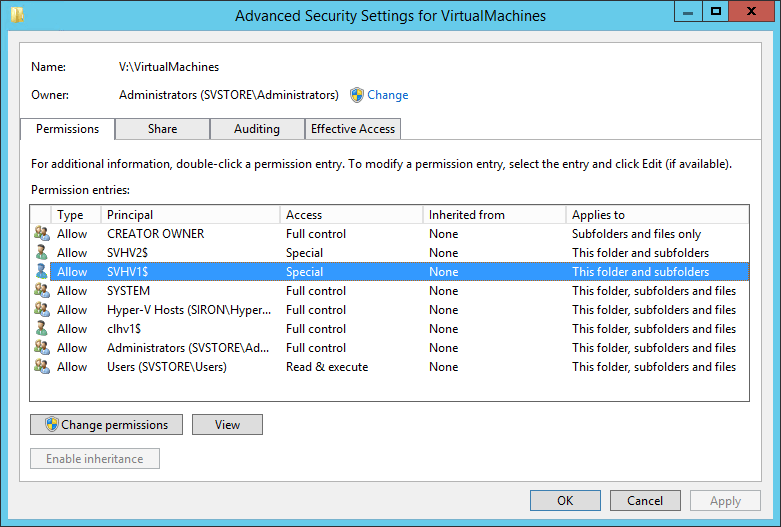
Task: Sort by the Access column header
Action: tap(351, 215)
